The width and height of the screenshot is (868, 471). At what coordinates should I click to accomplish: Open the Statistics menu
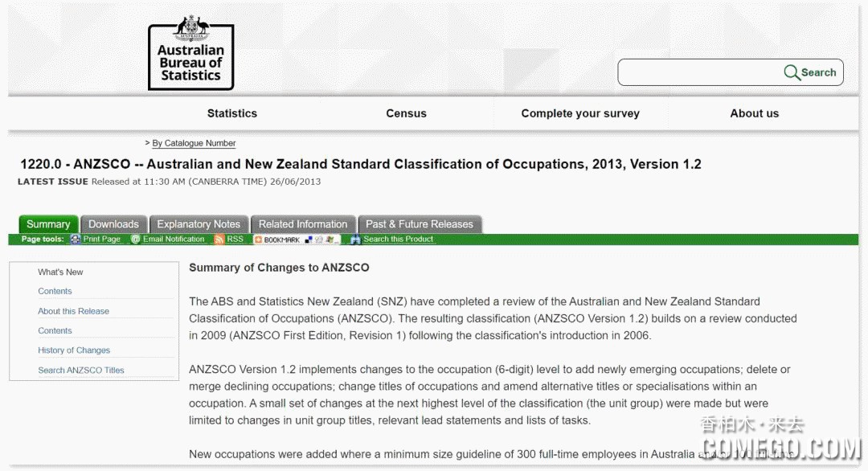232,113
